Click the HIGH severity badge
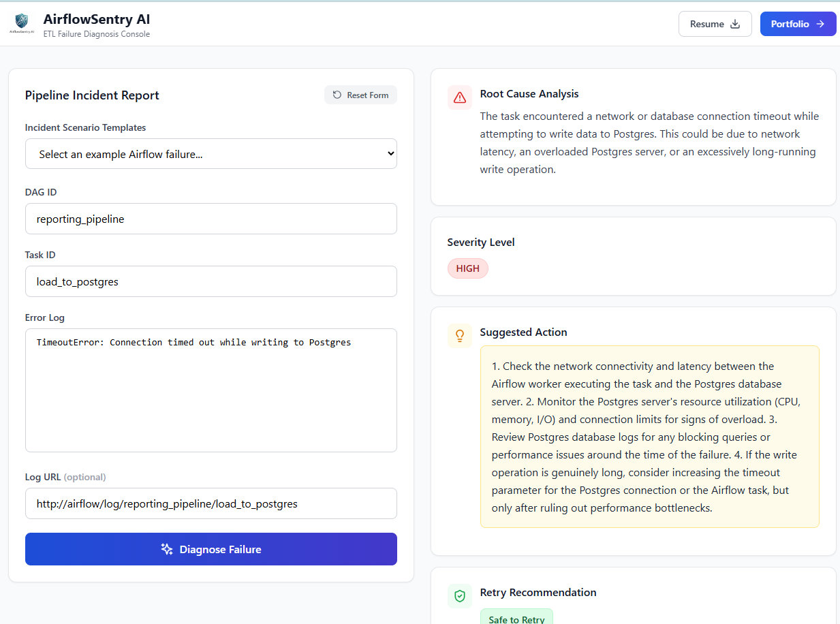The width and height of the screenshot is (840, 624). click(468, 268)
